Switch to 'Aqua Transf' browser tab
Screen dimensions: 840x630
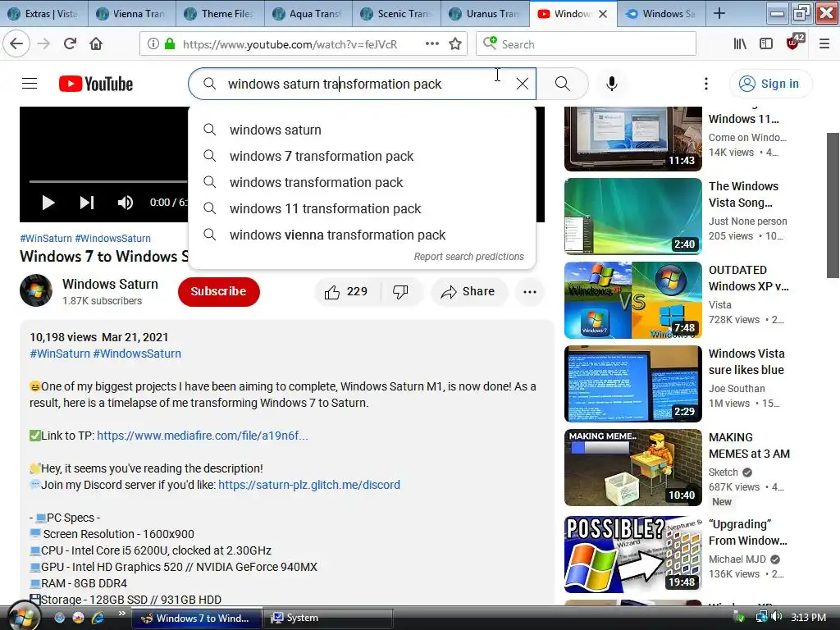click(308, 13)
